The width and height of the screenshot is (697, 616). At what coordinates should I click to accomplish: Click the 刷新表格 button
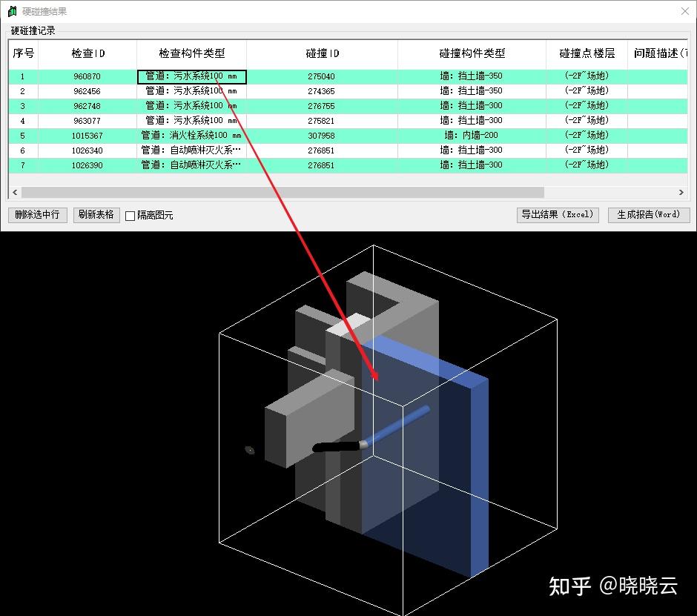(x=96, y=215)
